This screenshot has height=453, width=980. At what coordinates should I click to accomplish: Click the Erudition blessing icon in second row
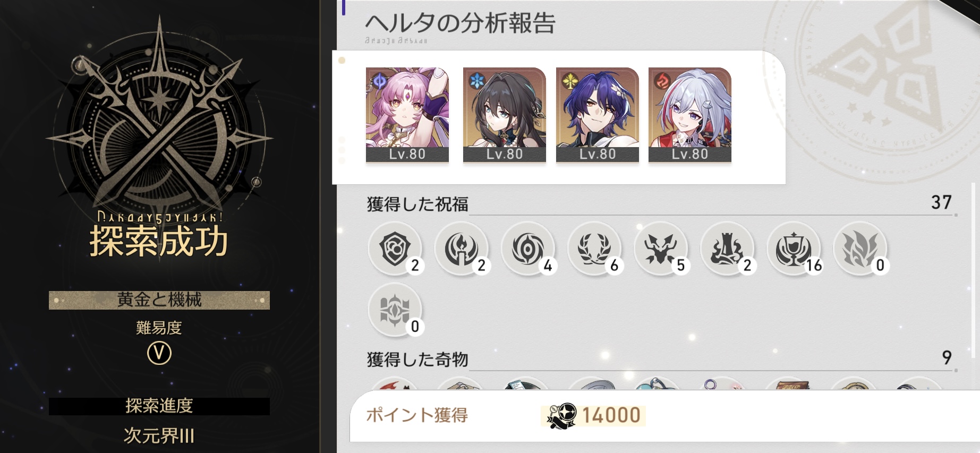point(395,310)
